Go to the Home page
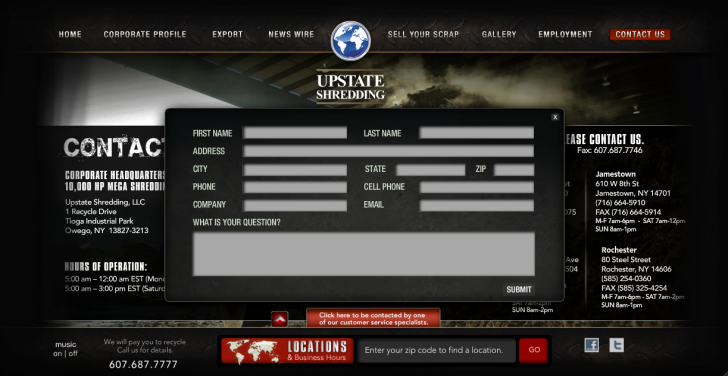 [70, 34]
